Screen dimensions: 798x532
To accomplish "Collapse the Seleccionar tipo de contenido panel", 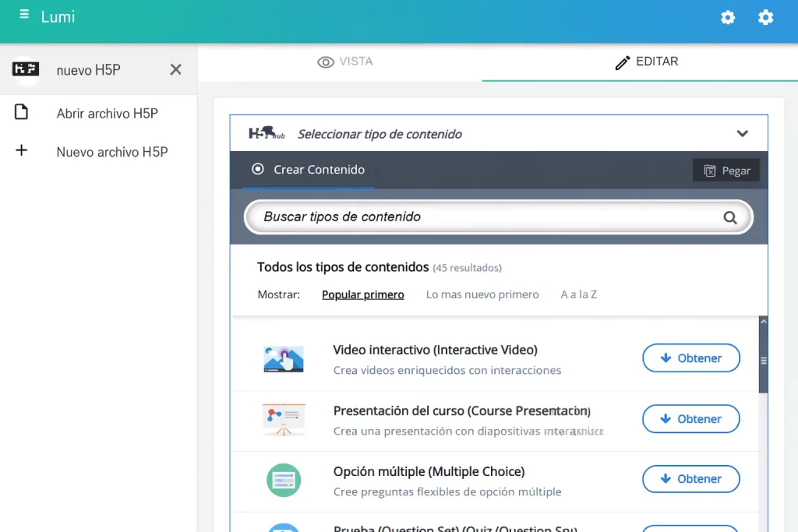I will tap(742, 132).
